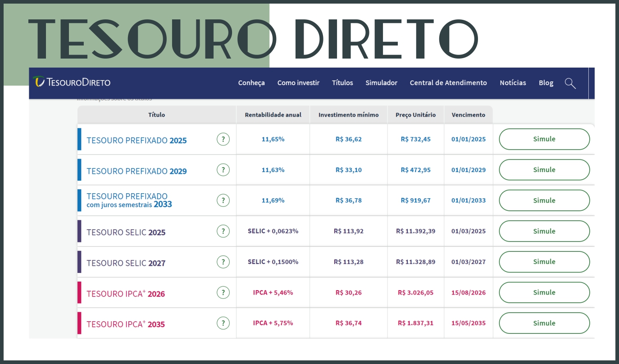The image size is (619, 364).
Task: Click maturity date 01/01/2025
Action: [x=469, y=139]
